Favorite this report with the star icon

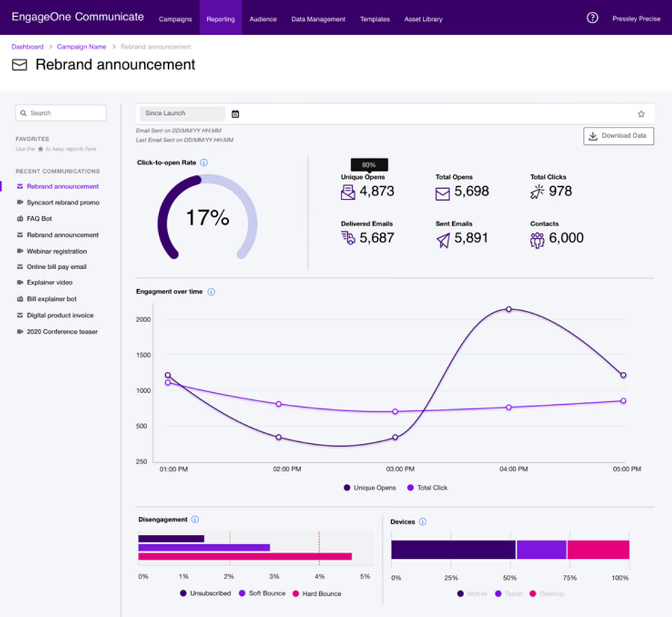pyautogui.click(x=640, y=113)
